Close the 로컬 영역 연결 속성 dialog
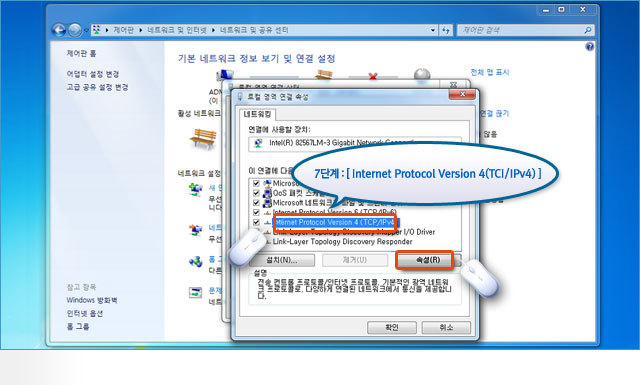640x385 pixels. click(x=462, y=95)
